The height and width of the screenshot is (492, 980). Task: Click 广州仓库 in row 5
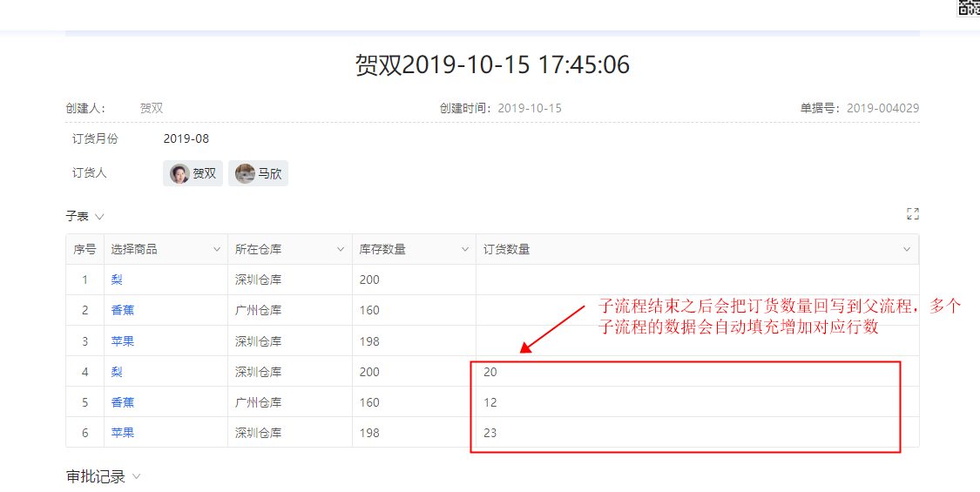click(x=258, y=402)
